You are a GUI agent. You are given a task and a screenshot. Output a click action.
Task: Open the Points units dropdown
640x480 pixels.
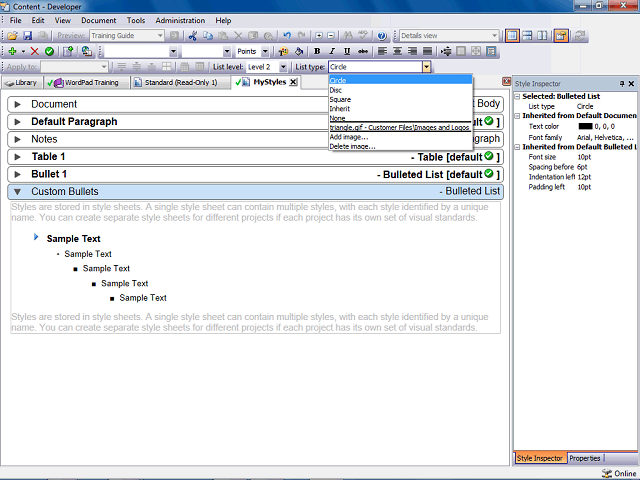pos(265,51)
